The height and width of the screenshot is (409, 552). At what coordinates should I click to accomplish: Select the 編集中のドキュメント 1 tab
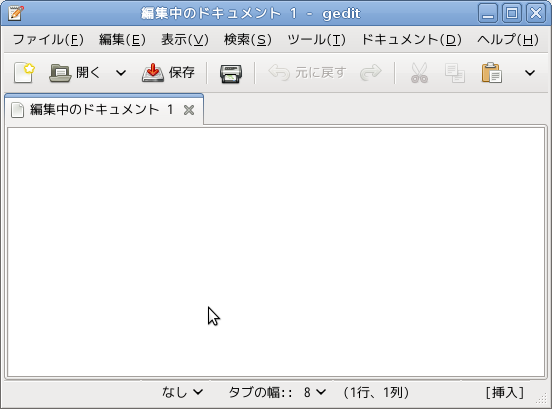[x=101, y=110]
